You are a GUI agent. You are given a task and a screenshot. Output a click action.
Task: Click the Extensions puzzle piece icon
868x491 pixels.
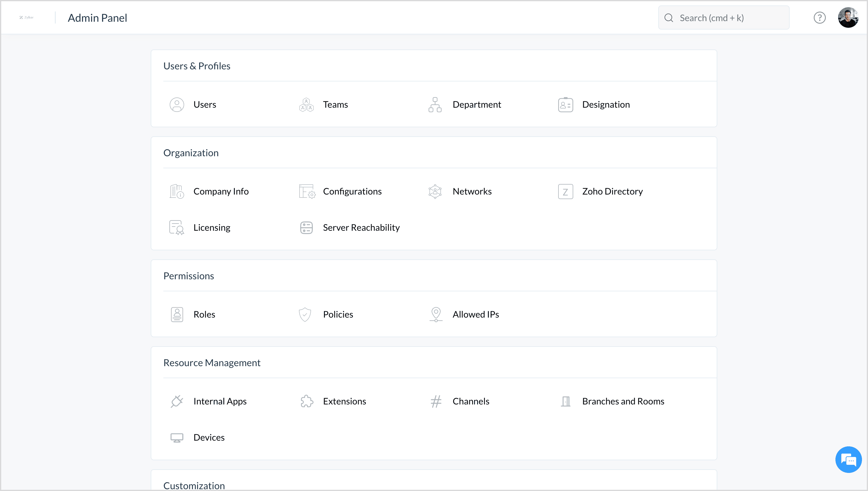tap(306, 401)
